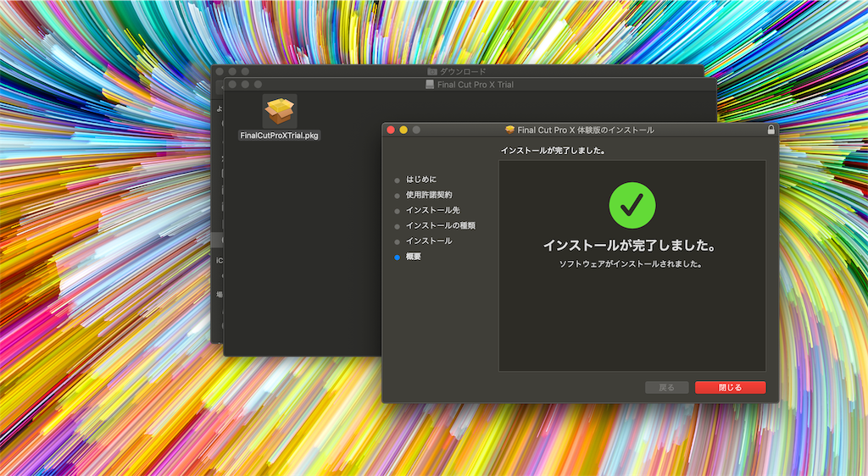Viewport: 868px width, 476px height.
Task: Click the Final Cut Pro X Trial window title
Action: (x=475, y=85)
